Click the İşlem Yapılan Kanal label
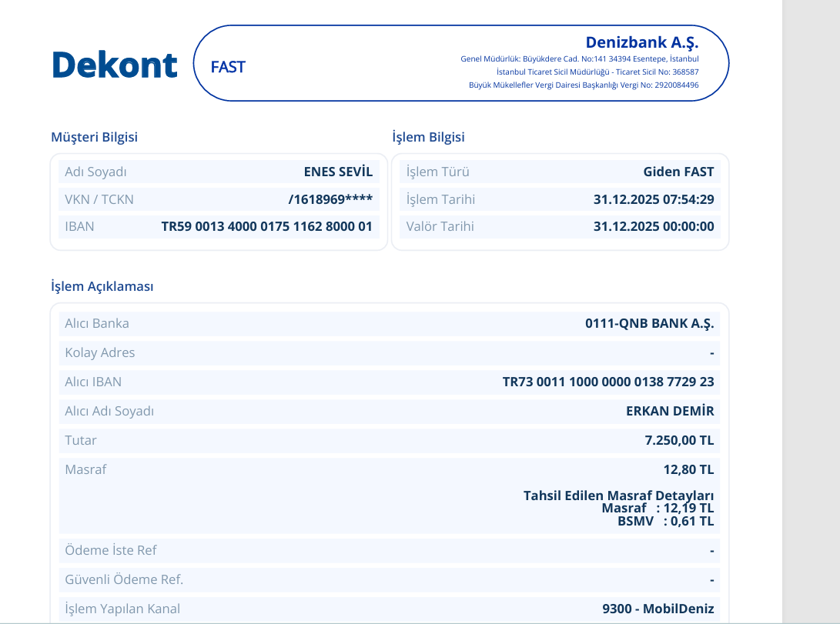The image size is (840, 624). (x=122, y=609)
